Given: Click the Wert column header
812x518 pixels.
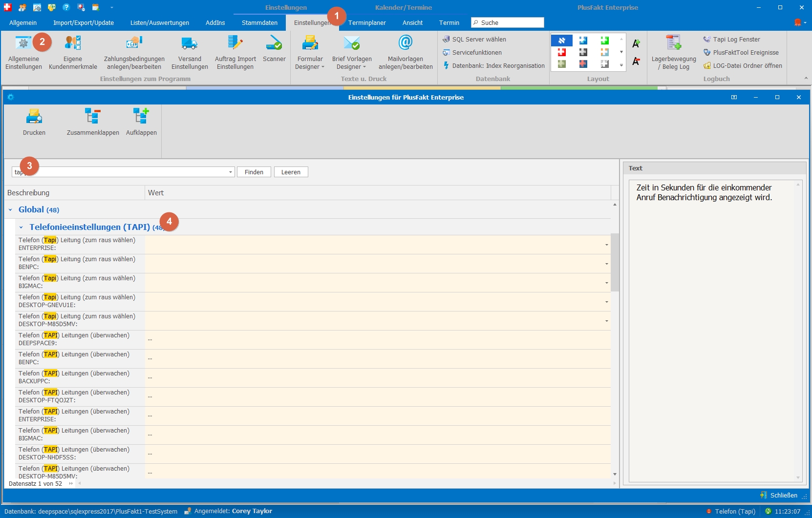Looking at the screenshot, I should [x=378, y=193].
